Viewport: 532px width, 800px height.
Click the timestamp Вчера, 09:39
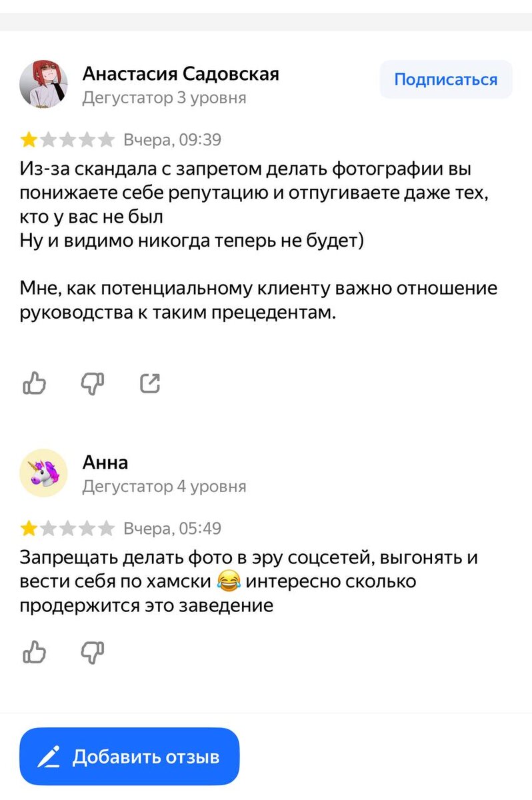[172, 139]
